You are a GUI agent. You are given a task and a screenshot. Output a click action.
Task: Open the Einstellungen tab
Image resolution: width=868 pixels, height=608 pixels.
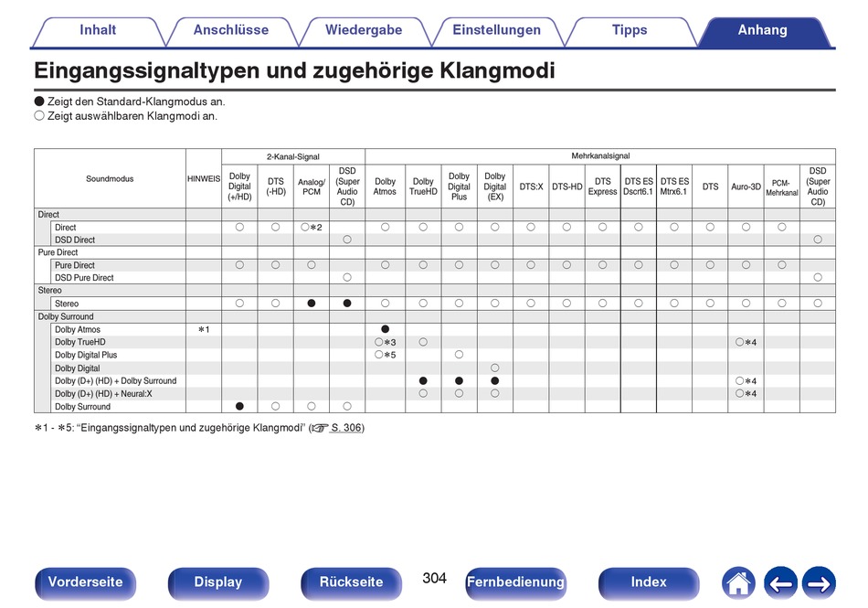tap(496, 30)
